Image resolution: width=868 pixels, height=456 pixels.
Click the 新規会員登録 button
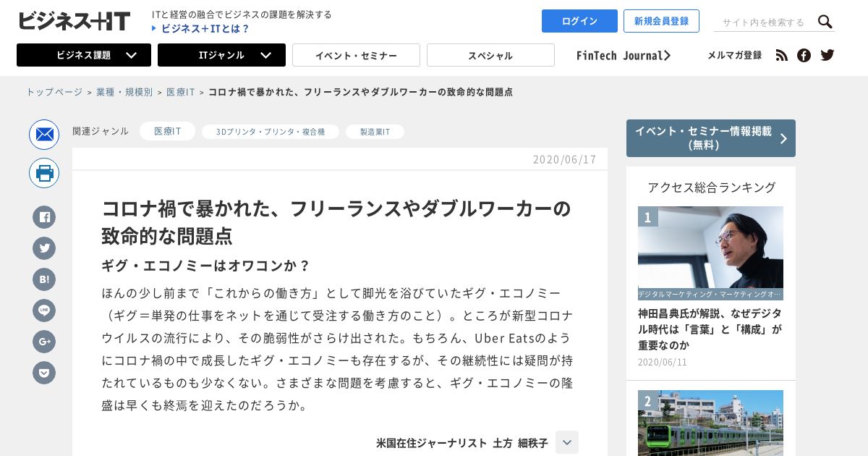[x=661, y=21]
